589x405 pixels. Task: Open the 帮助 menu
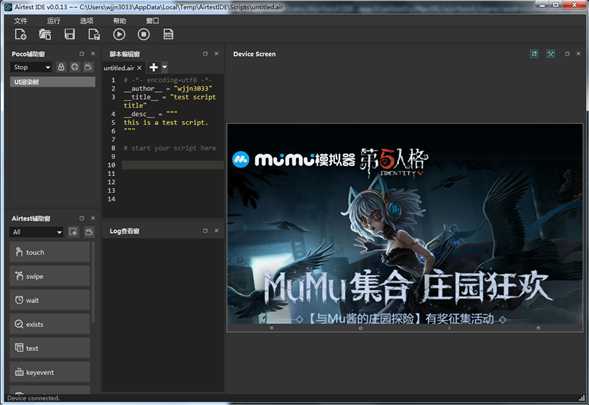point(119,21)
